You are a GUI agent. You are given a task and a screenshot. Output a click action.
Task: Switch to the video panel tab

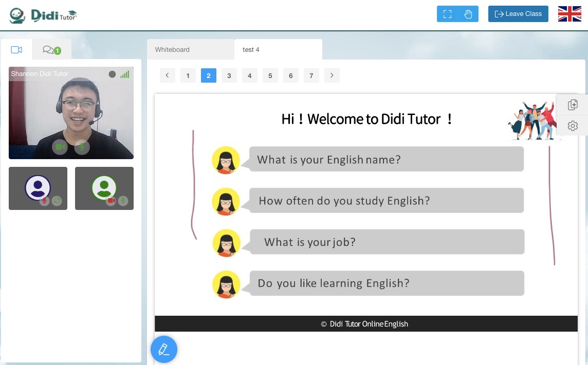tap(16, 50)
